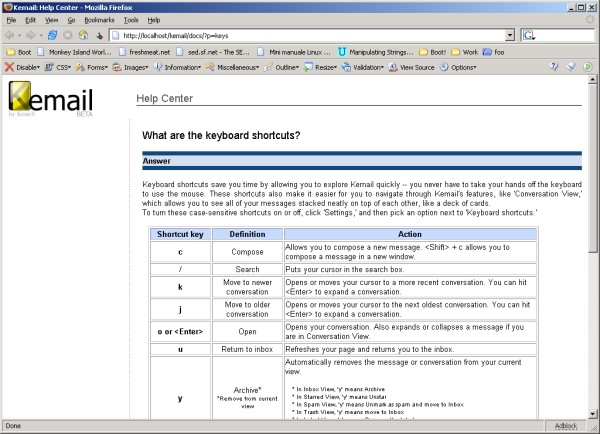Click the Google search engine icon
The height and width of the screenshot is (434, 600).
528,36
